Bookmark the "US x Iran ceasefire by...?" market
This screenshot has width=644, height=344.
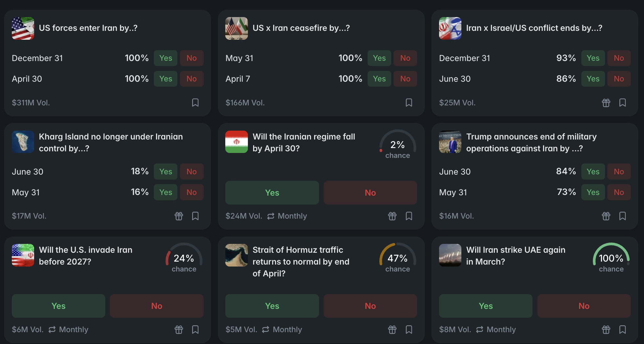tap(409, 103)
